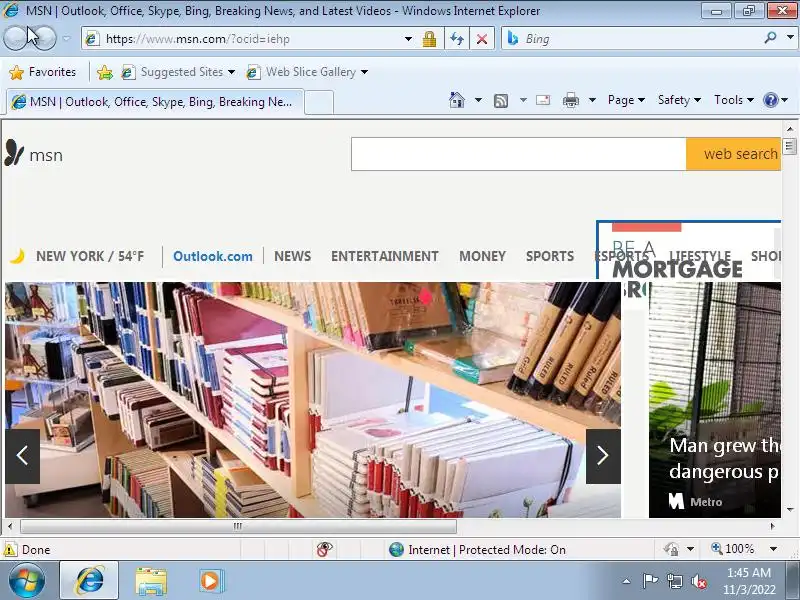800x600 pixels.
Task: Show hidden tray icons arrow
Action: pos(626,581)
